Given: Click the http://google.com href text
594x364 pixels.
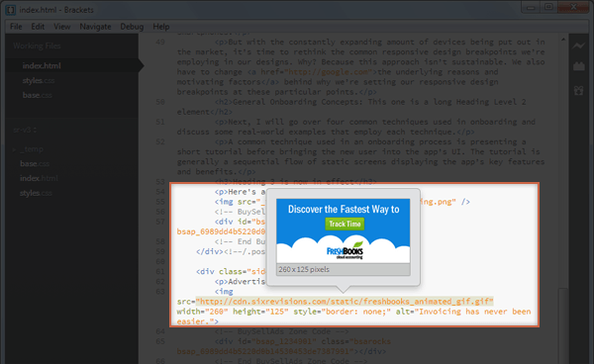Looking at the screenshot, I should tap(328, 72).
